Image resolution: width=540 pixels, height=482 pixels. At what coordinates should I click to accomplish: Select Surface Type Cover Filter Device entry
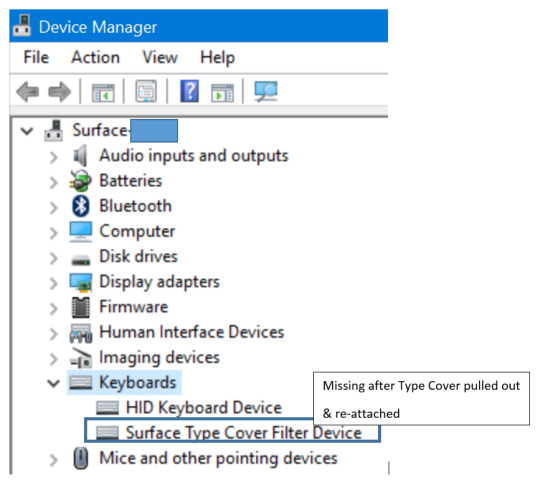[x=243, y=433]
